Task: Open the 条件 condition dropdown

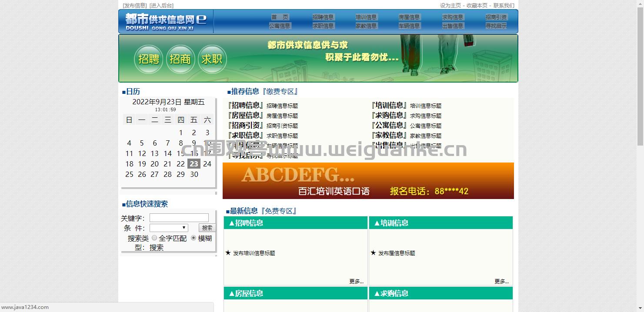Action: [169, 228]
